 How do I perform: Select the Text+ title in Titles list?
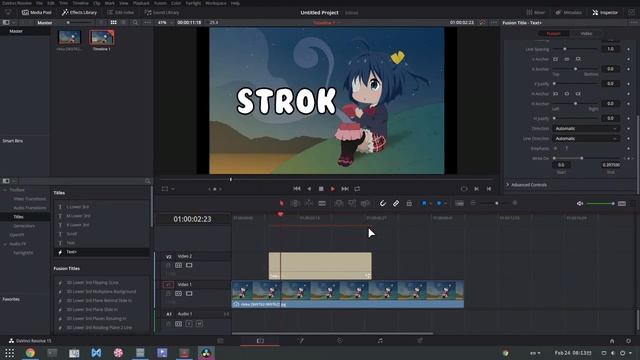pos(101,252)
